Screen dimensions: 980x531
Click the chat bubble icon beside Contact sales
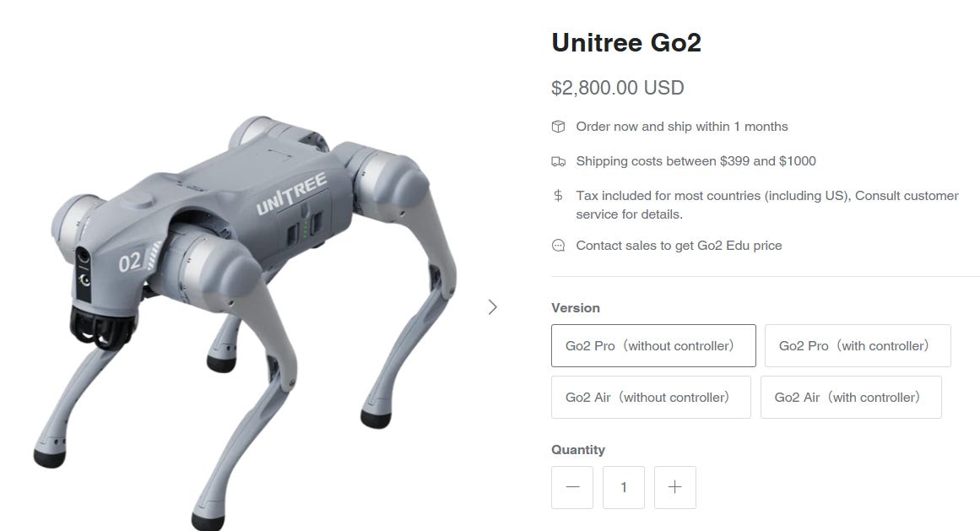(x=558, y=246)
